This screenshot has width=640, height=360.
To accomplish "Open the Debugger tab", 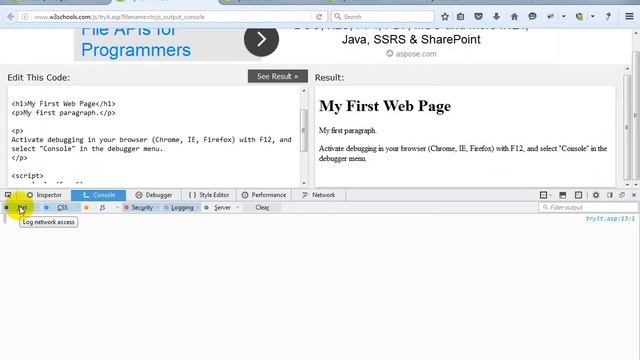I will [154, 195].
